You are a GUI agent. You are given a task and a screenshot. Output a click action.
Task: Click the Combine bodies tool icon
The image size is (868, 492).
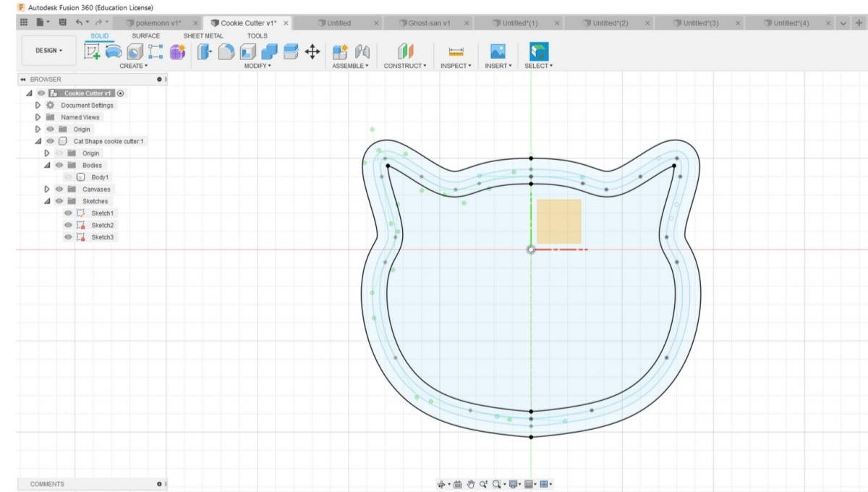click(269, 52)
